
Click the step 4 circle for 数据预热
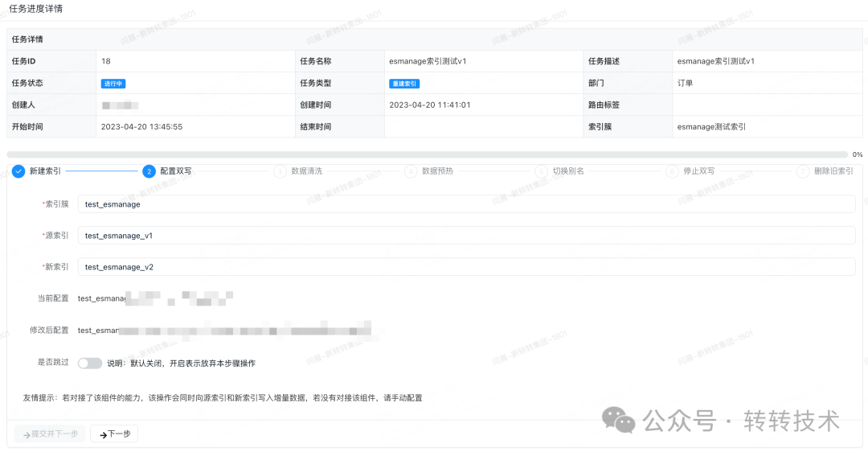coord(410,171)
